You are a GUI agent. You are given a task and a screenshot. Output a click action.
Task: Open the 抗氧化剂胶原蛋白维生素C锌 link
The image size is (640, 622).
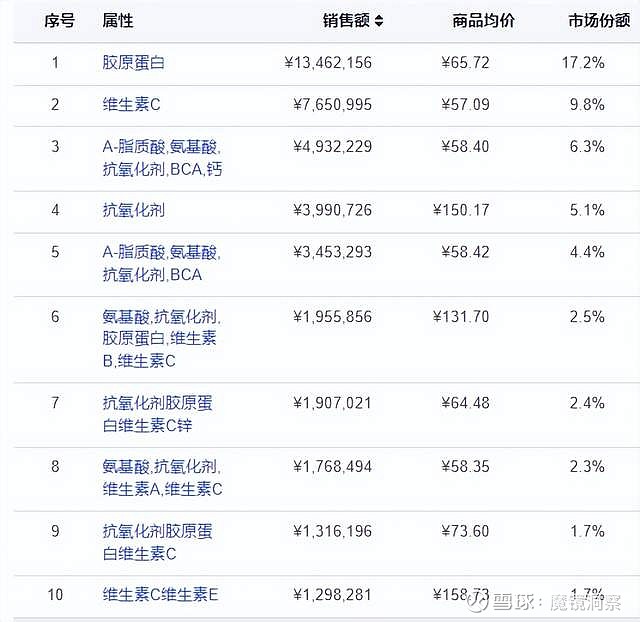click(157, 414)
